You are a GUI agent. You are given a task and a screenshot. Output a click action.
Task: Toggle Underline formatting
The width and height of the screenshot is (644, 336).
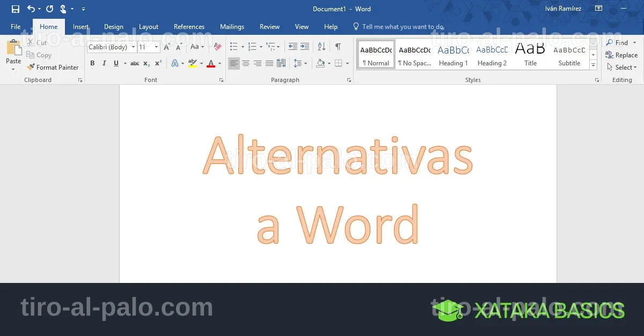pyautogui.click(x=116, y=63)
